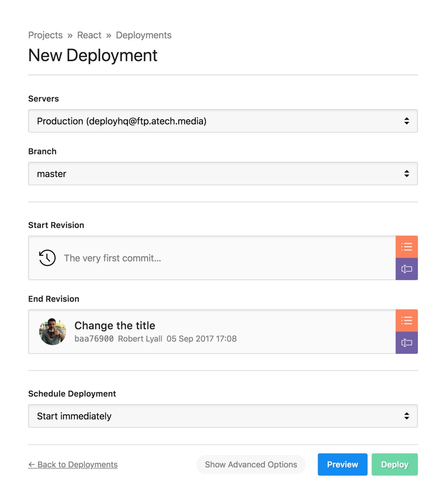Viewport: 446px width, 504px height.
Task: Click the 'Change the title' commit
Action: point(115,325)
